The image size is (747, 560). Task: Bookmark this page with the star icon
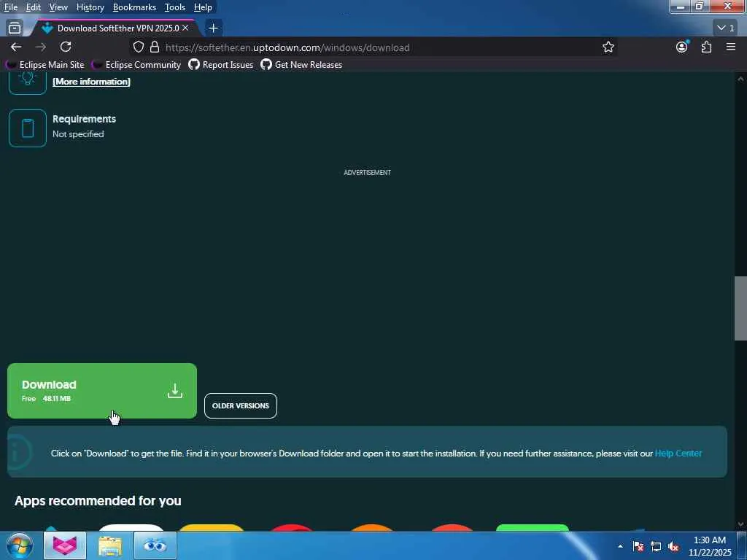click(x=608, y=47)
